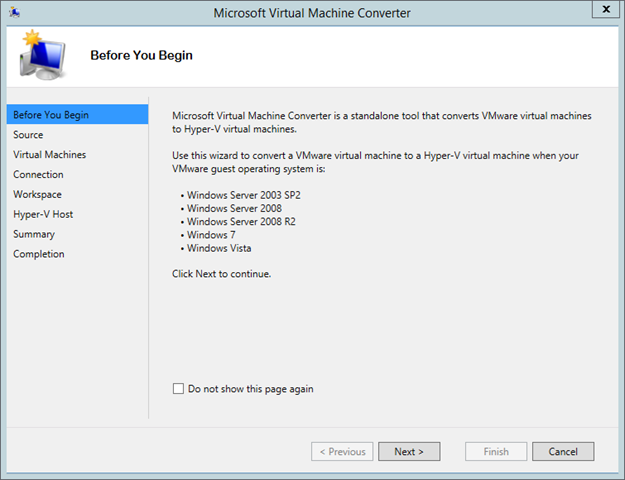Switch to the Connection step
Image resolution: width=625 pixels, height=480 pixels.
point(38,175)
